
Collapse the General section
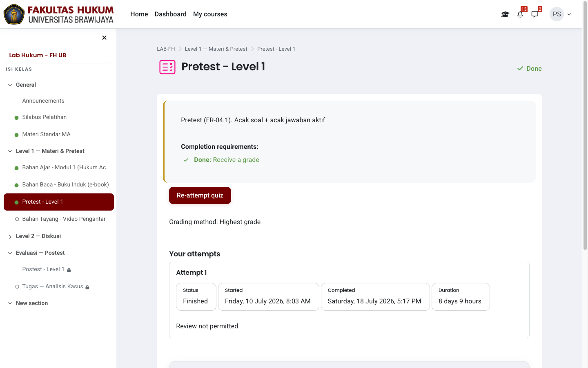pyautogui.click(x=10, y=85)
